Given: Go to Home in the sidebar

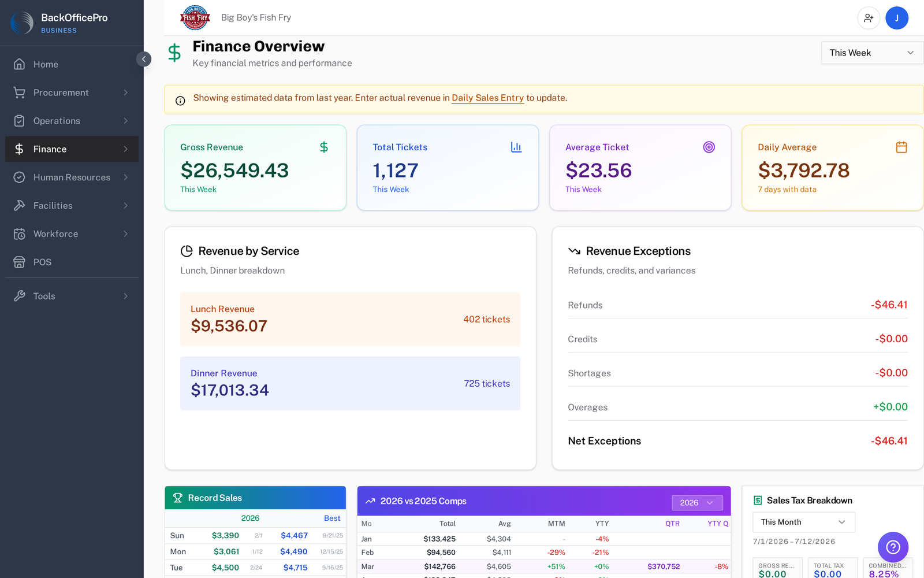Looking at the screenshot, I should pyautogui.click(x=72, y=64).
